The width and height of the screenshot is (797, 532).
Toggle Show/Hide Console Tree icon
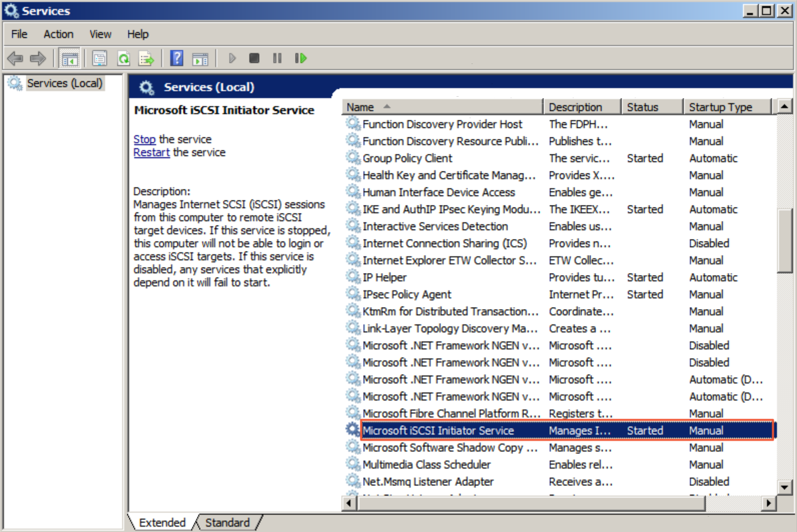[69, 59]
